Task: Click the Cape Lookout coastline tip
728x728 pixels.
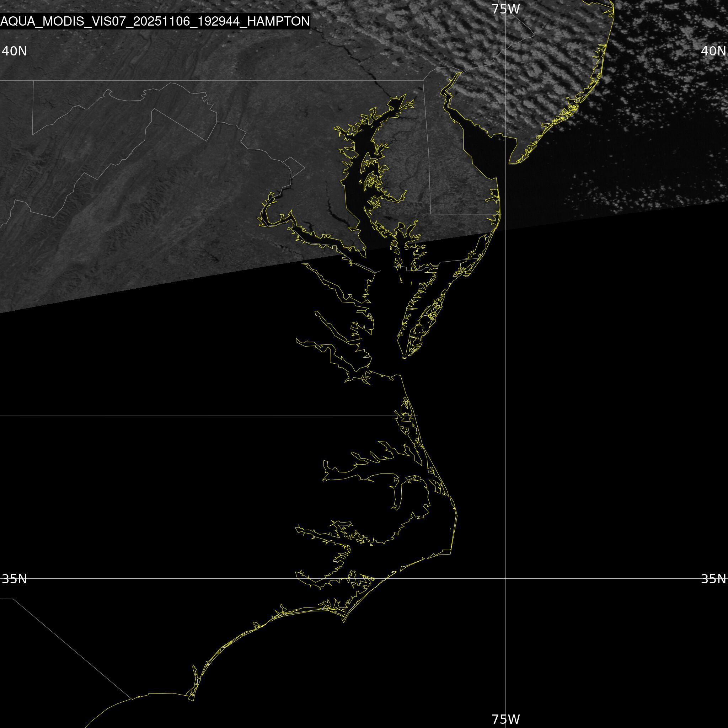Action: coord(344,622)
